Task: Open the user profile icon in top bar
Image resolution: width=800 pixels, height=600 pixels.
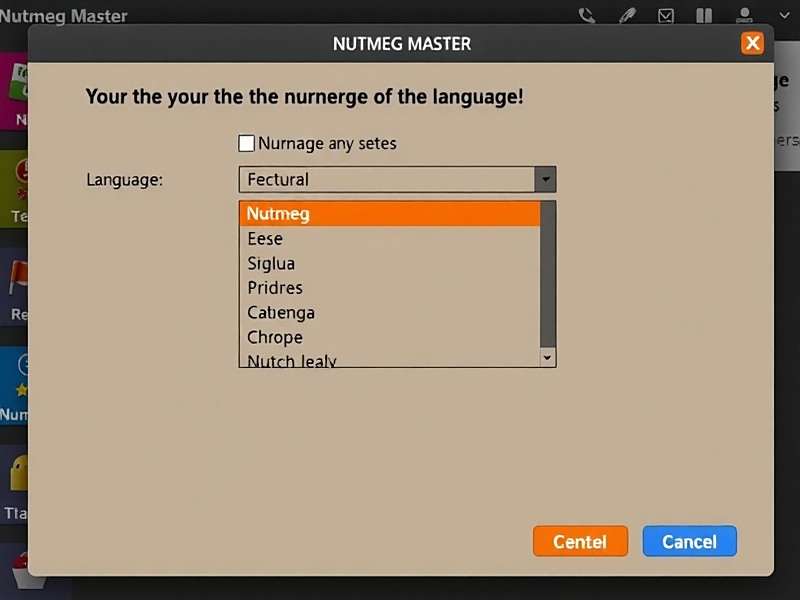Action: (744, 15)
